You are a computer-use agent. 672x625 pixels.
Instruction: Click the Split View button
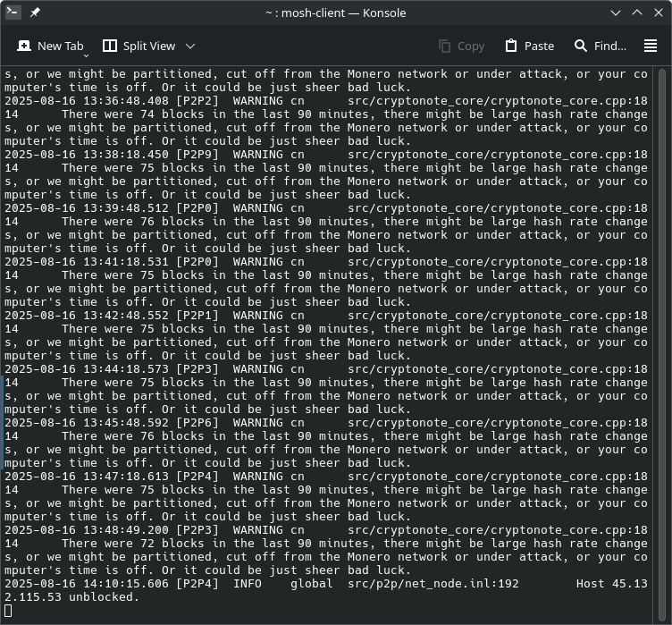tap(139, 46)
